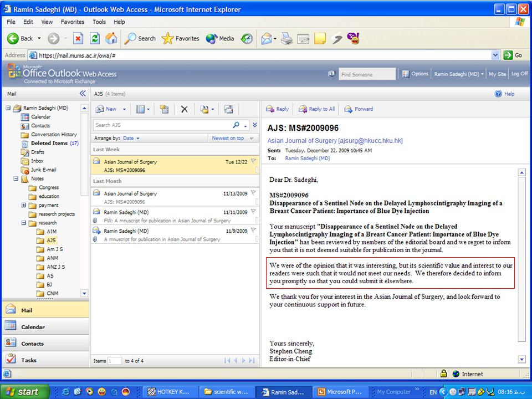Expand the payment folder

click(24, 205)
